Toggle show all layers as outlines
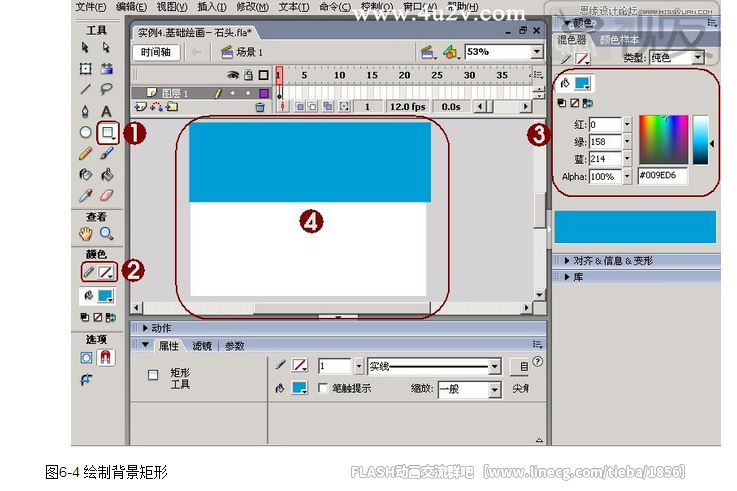Image resolution: width=737 pixels, height=491 pixels. 264,75
